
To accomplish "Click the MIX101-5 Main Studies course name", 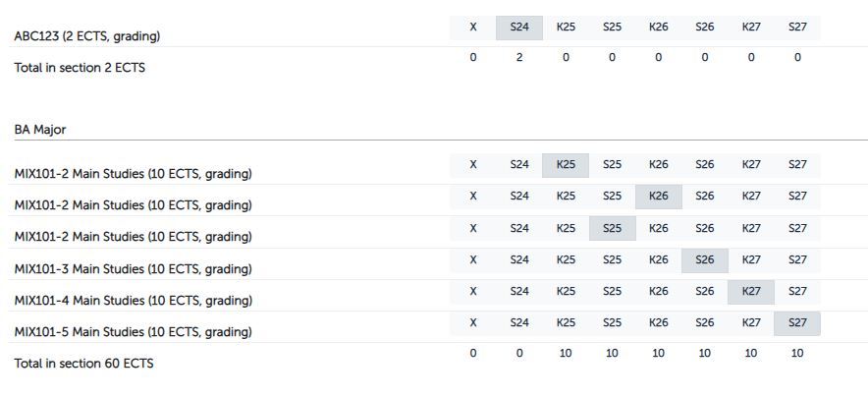I will click(x=133, y=332).
